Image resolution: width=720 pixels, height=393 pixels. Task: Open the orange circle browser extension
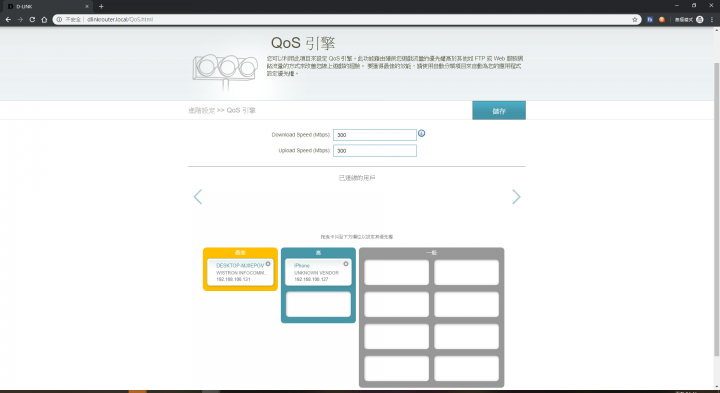[x=662, y=19]
